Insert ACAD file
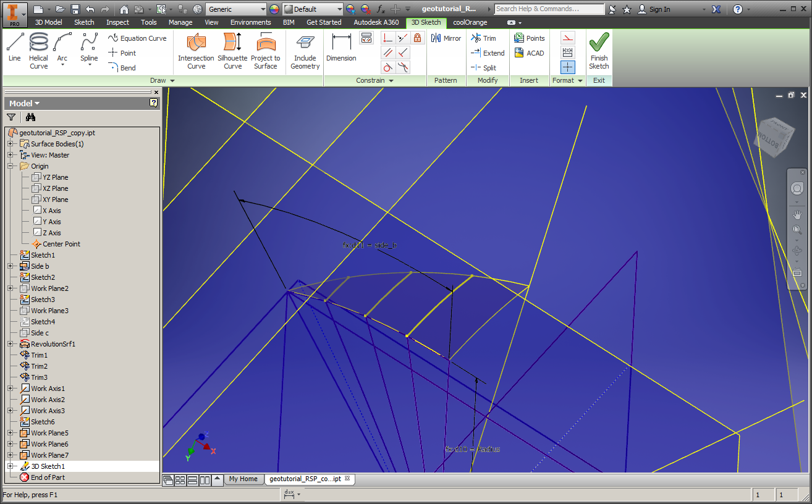 [x=529, y=53]
